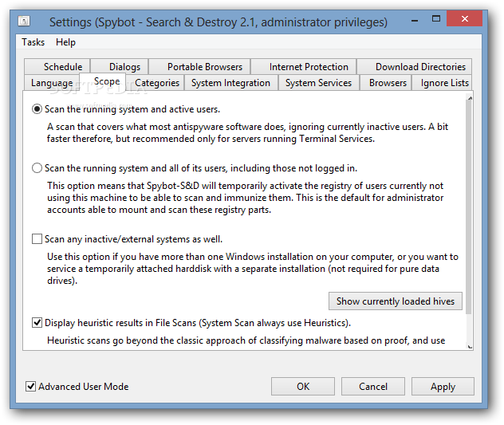Open the Portable Browsers tab
The height and width of the screenshot is (425, 504).
(x=199, y=66)
